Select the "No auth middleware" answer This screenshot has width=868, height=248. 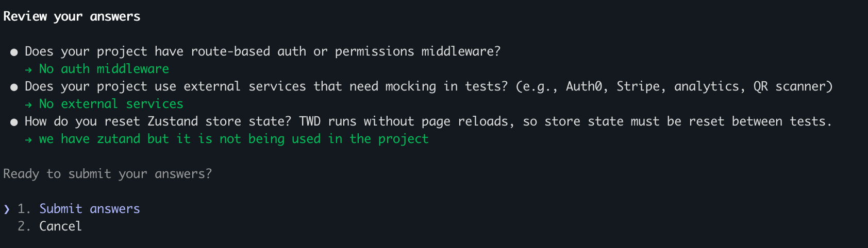click(x=104, y=69)
